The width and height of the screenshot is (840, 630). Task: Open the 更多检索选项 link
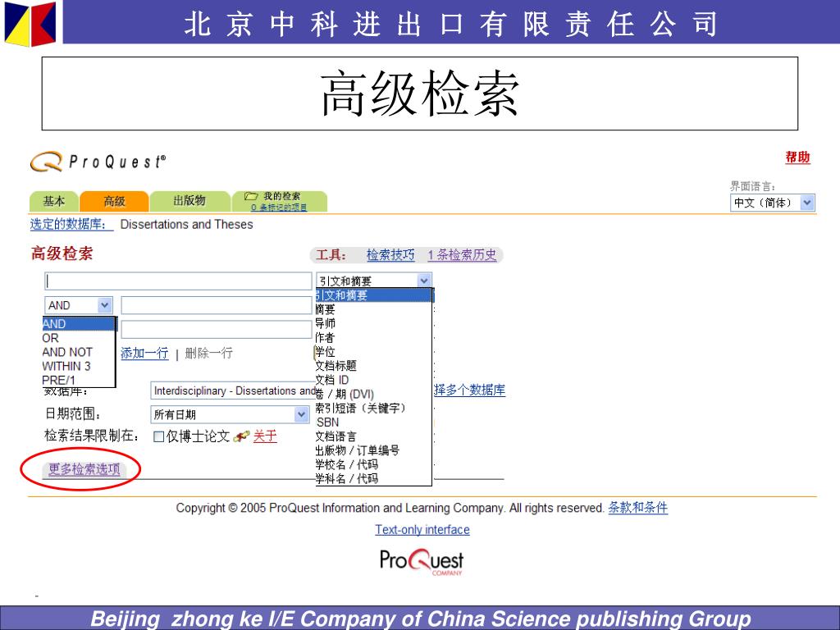coord(84,469)
